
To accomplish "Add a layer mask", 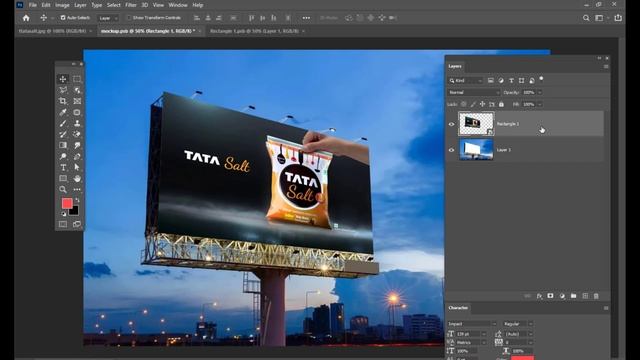I will (x=550, y=296).
